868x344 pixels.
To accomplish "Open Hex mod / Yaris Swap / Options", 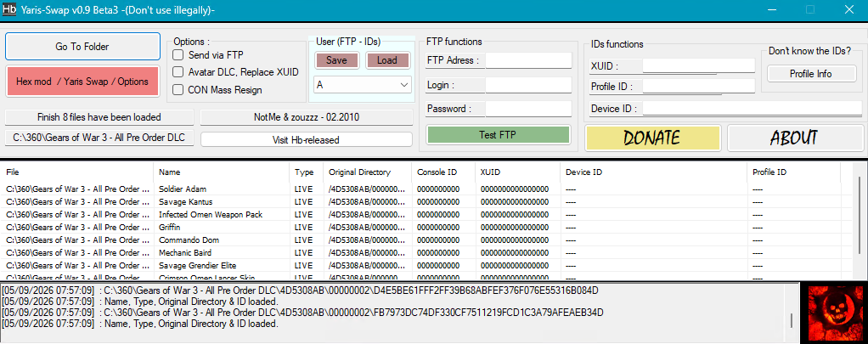I will coord(82,82).
